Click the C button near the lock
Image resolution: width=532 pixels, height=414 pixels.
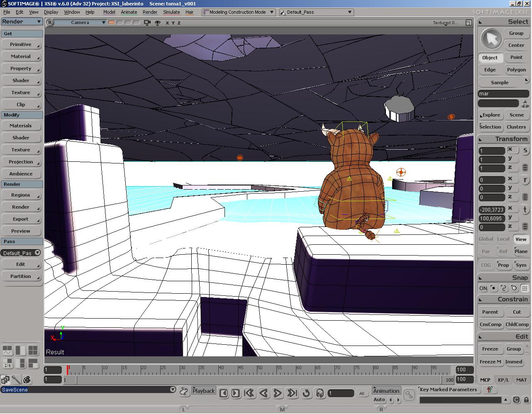[516, 400]
